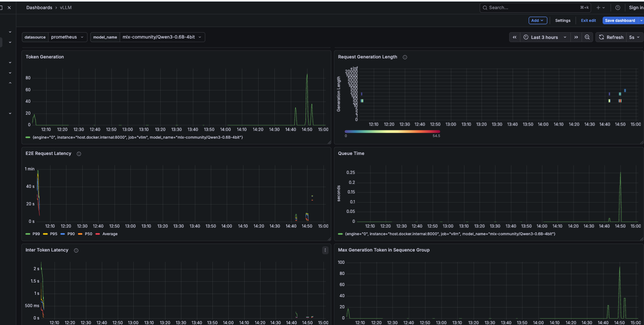
Task: Click Save dashboard button
Action: point(620,21)
